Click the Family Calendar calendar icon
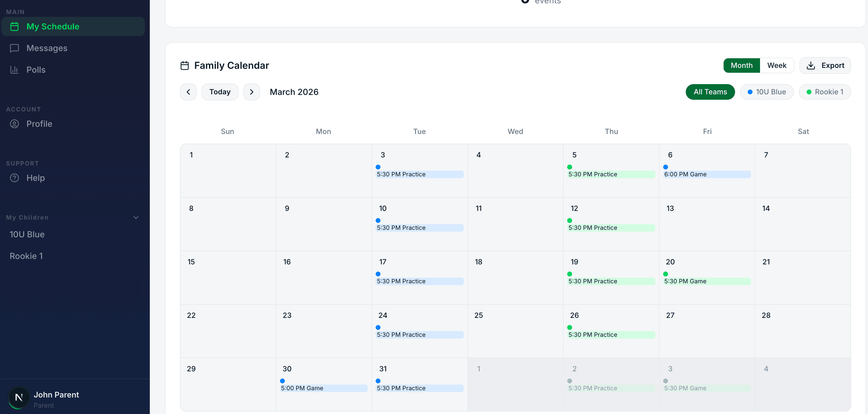Viewport: 868px width, 414px height. [185, 65]
